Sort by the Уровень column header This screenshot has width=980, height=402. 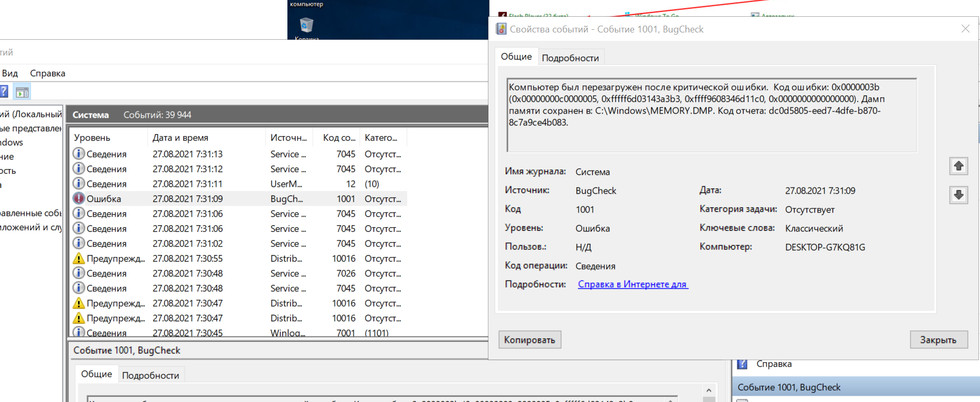pos(109,138)
